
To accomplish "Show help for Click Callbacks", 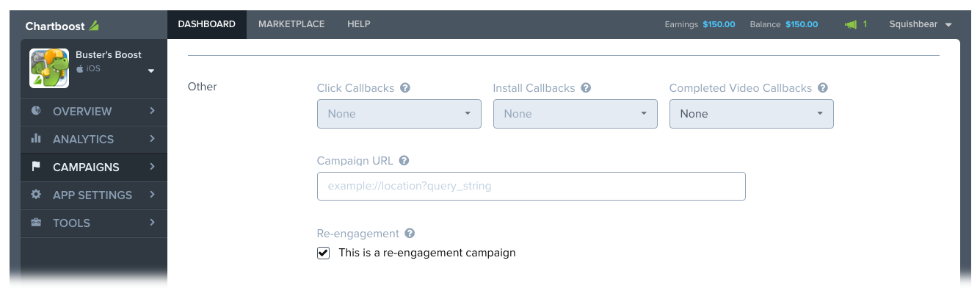I will pyautogui.click(x=405, y=88).
